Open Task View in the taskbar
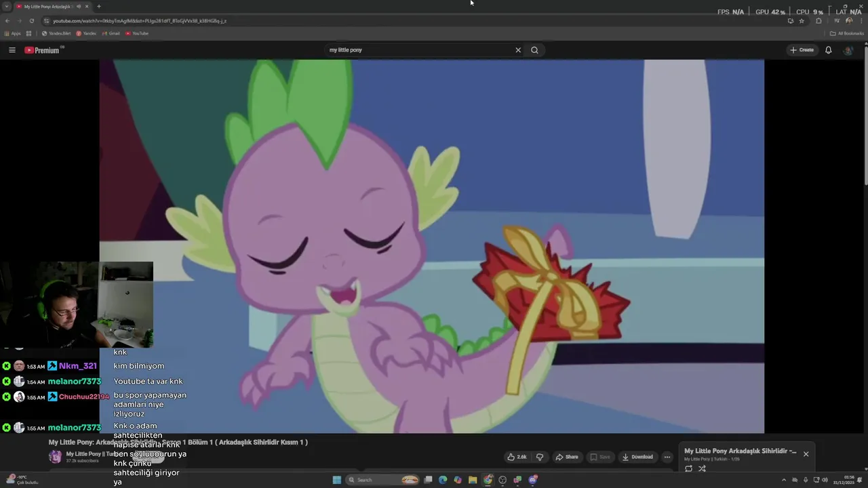Viewport: 868px width, 488px height. (428, 480)
